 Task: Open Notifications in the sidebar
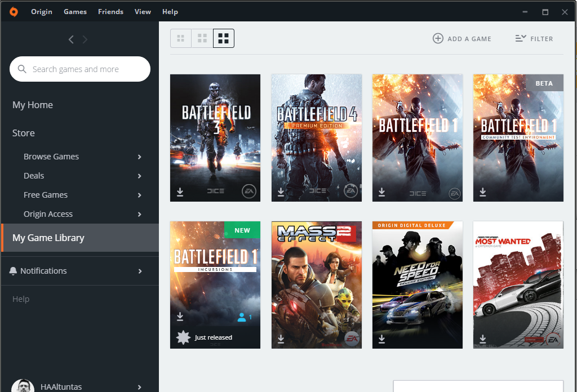click(43, 271)
